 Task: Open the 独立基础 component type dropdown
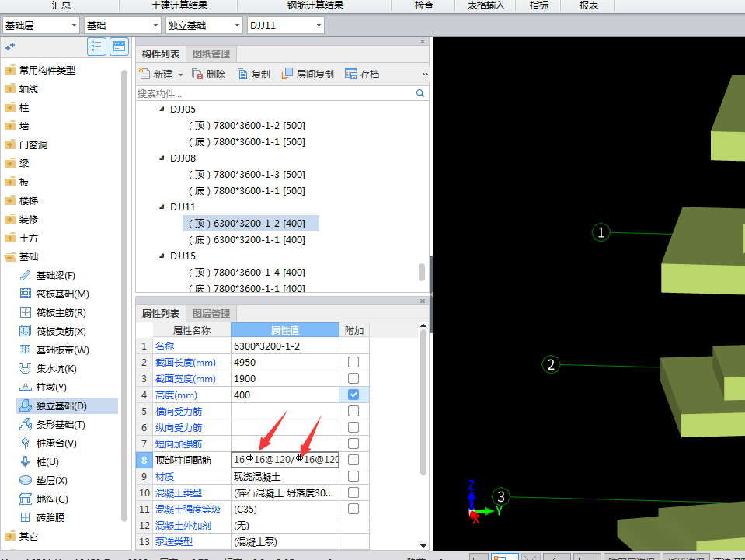[237, 25]
